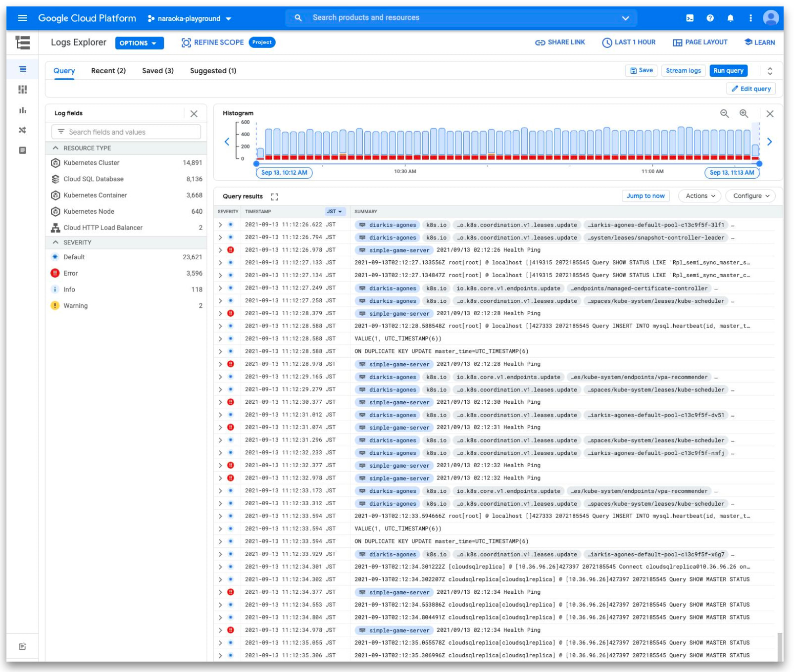795x672 pixels.
Task: Open the Options dropdown
Action: tap(139, 43)
